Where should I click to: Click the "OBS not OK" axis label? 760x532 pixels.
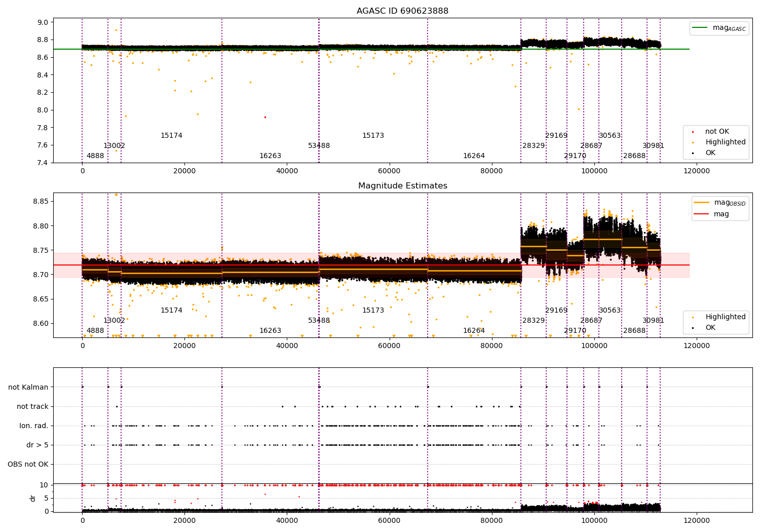(x=28, y=464)
